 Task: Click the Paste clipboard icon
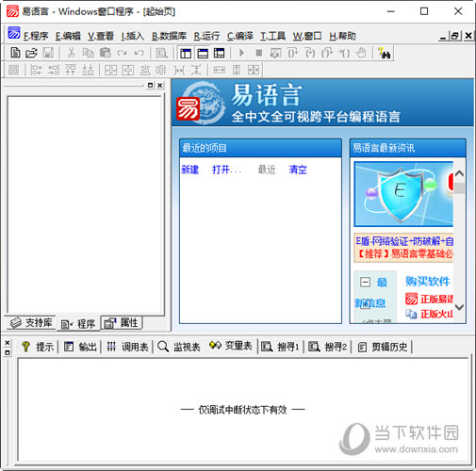(106, 53)
